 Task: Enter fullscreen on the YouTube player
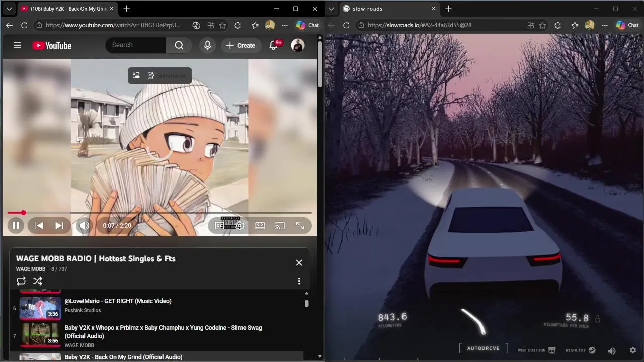[x=300, y=226]
